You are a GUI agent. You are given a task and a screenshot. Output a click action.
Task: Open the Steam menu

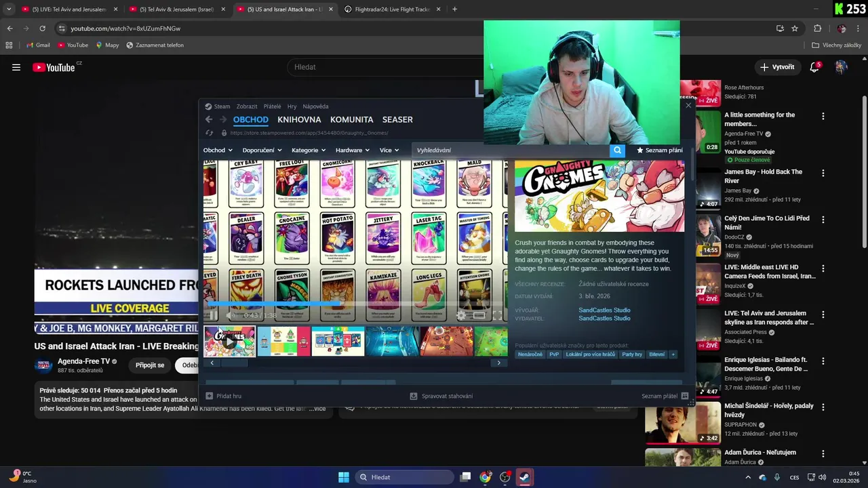click(218, 106)
